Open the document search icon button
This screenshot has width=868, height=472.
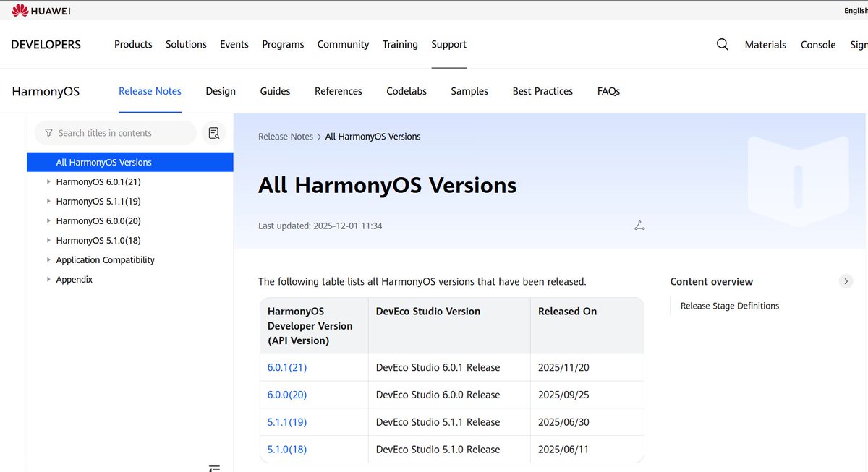(213, 133)
